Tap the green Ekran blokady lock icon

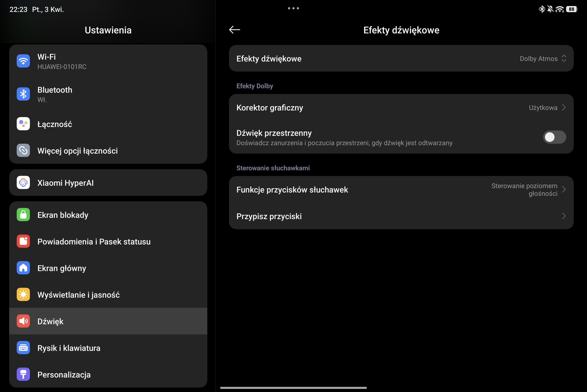23,215
